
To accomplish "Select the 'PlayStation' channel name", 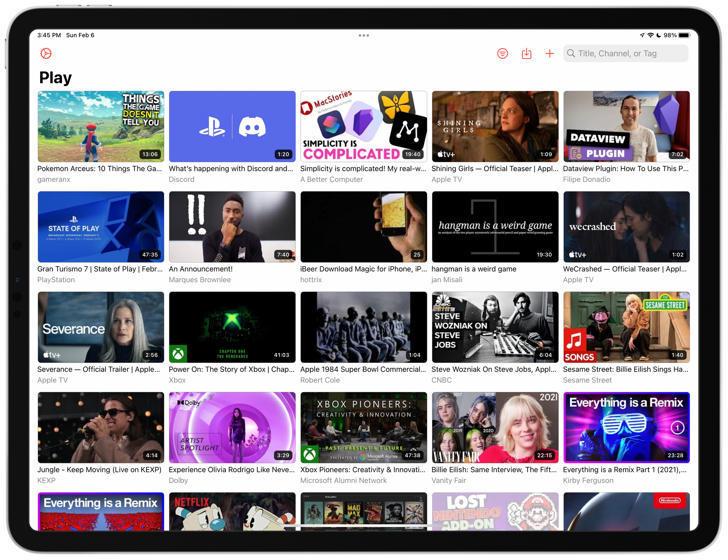I will [56, 280].
